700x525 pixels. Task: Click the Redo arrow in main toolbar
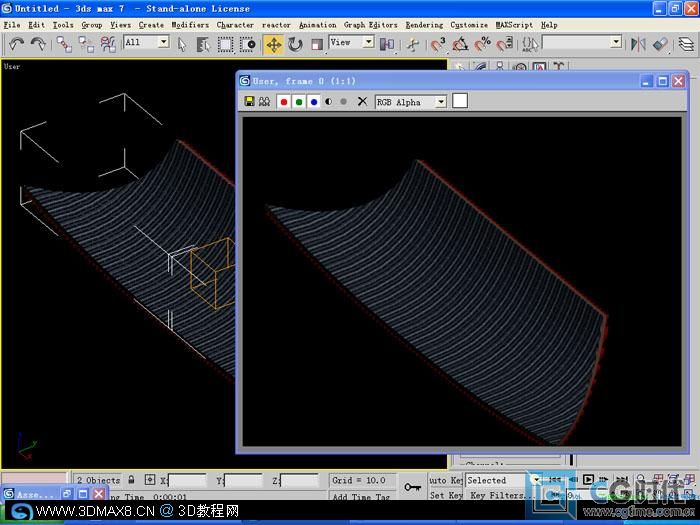38,44
